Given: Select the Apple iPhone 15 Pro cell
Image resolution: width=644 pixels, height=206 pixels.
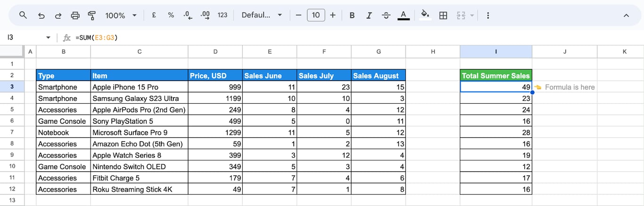Looking at the screenshot, I should pos(140,87).
